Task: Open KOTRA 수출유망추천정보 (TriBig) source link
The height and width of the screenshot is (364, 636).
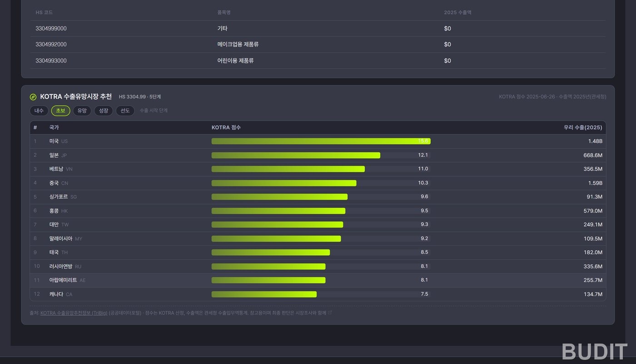Action: 74,313
